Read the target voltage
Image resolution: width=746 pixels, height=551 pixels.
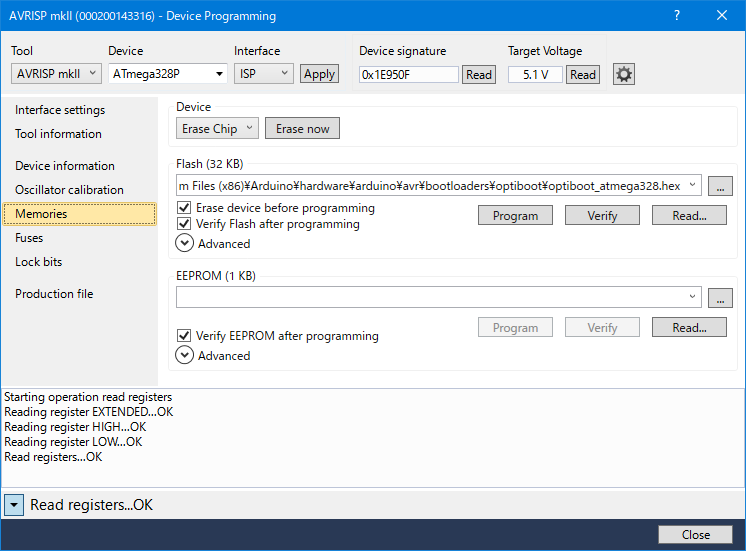[583, 75]
